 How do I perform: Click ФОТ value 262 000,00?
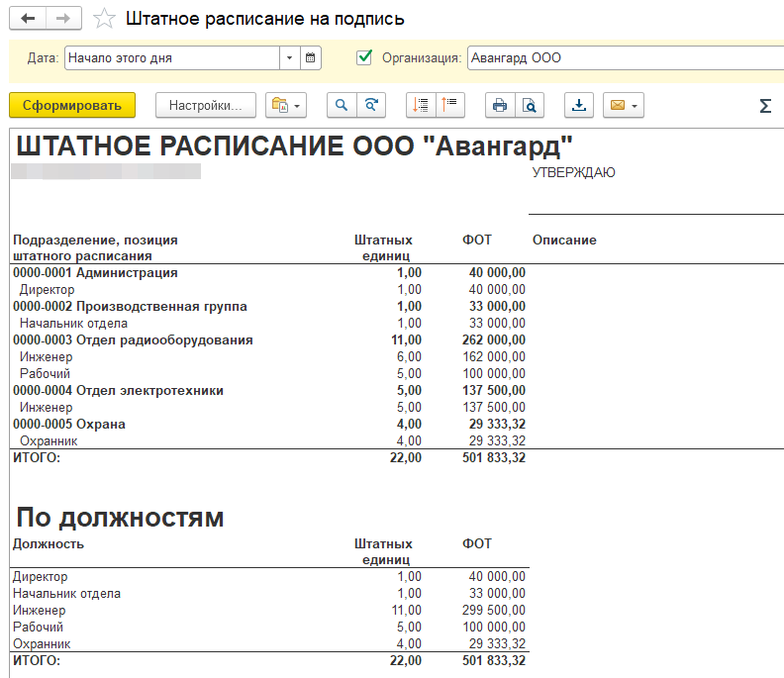click(494, 340)
